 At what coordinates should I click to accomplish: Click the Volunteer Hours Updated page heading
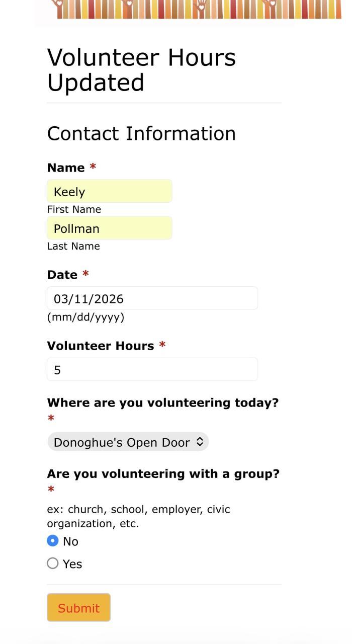[141, 70]
